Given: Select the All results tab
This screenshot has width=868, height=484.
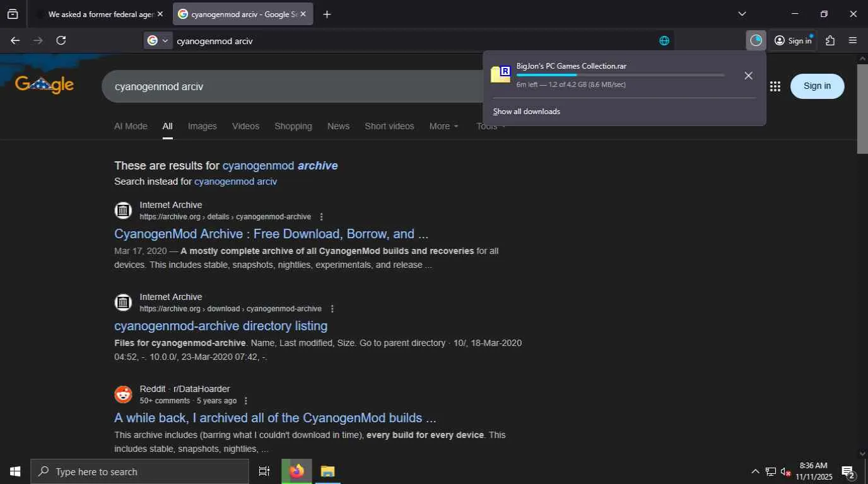Looking at the screenshot, I should pos(167,126).
